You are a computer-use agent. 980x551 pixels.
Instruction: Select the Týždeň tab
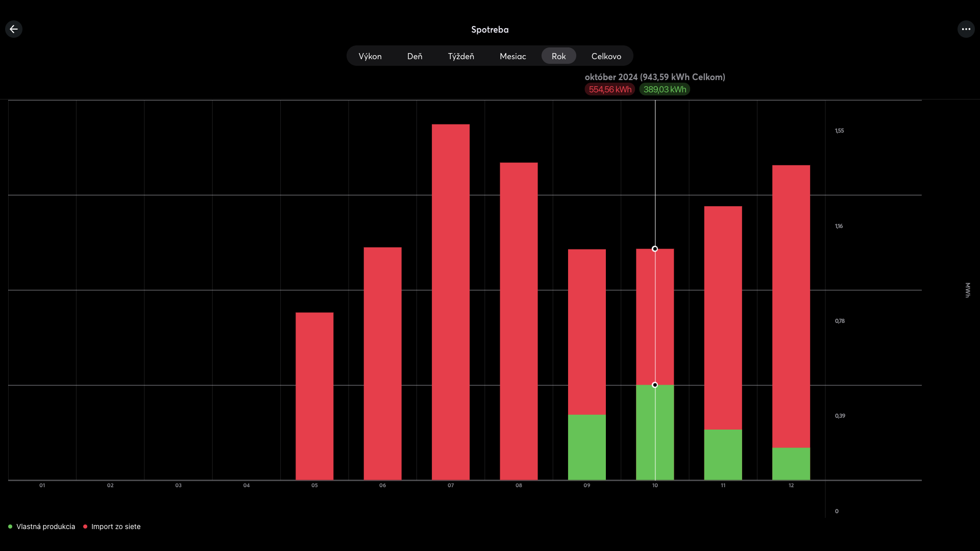[x=461, y=56]
